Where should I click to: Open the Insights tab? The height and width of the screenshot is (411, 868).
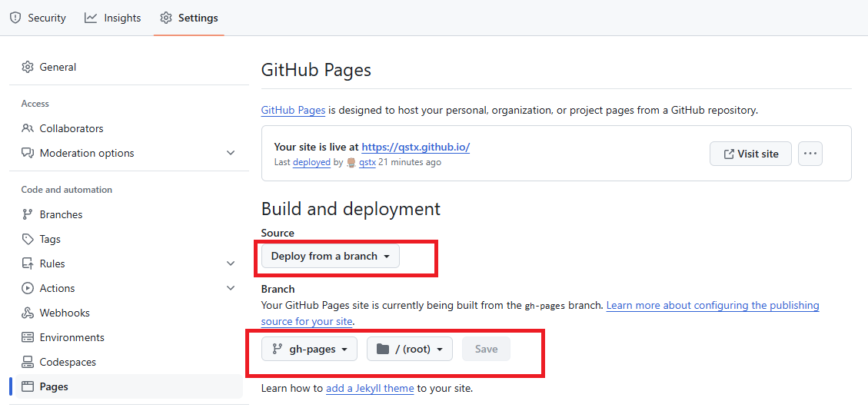[113, 18]
